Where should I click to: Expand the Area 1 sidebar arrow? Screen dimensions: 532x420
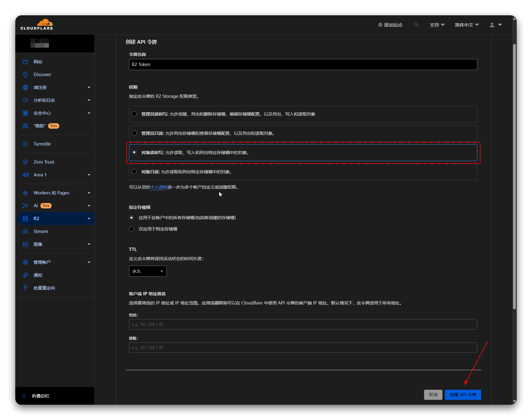click(x=89, y=175)
